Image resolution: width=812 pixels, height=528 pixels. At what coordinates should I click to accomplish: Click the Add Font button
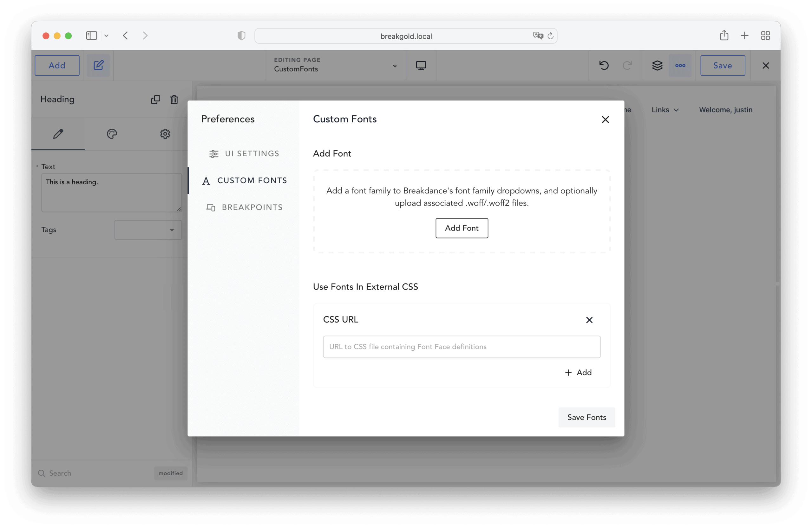pyautogui.click(x=461, y=228)
